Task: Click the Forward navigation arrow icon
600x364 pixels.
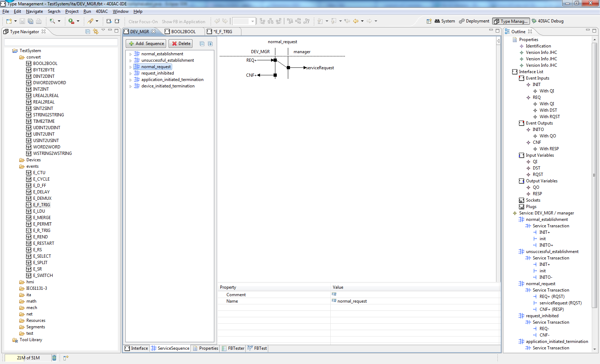Action: point(369,21)
